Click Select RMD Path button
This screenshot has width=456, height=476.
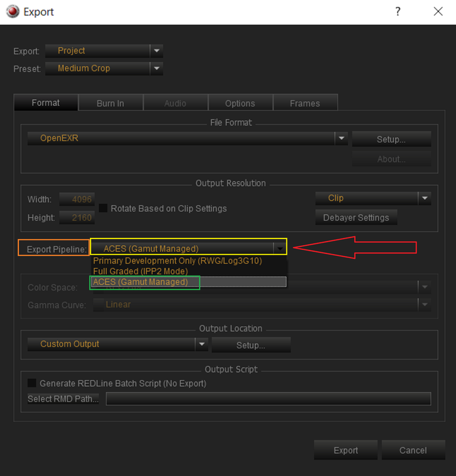pyautogui.click(x=63, y=399)
